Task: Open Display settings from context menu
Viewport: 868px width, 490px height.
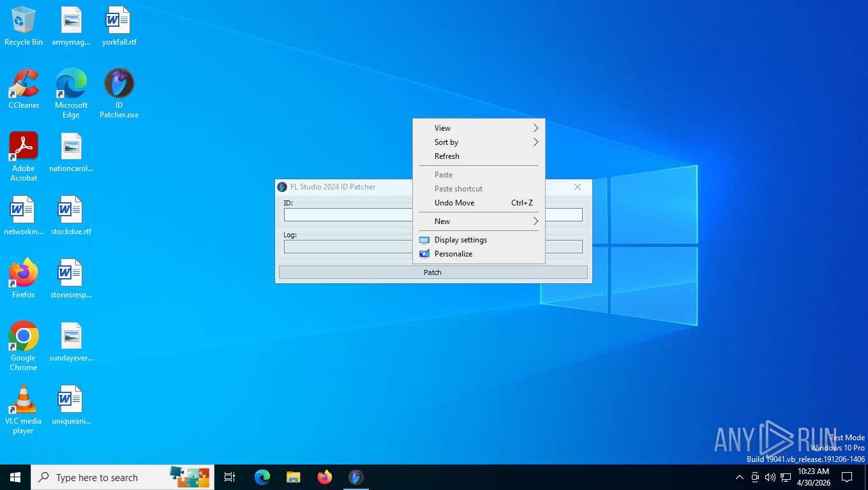Action: click(x=479, y=240)
